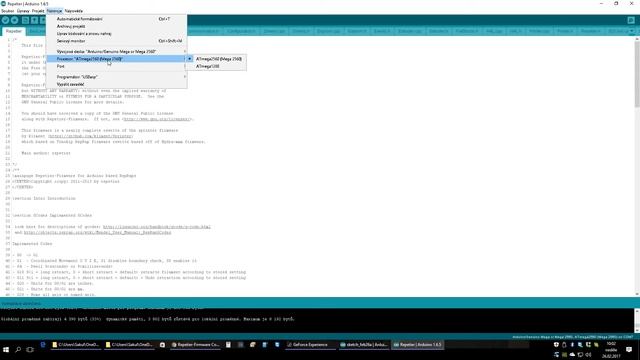Open Sériový monitor from Nástroje menu
This screenshot has width=640, height=360.
coord(116,41)
